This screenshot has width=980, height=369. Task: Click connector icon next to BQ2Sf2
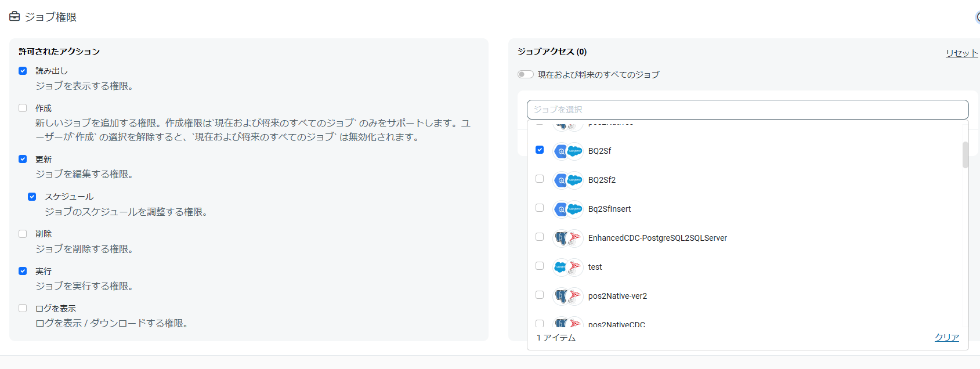[567, 180]
